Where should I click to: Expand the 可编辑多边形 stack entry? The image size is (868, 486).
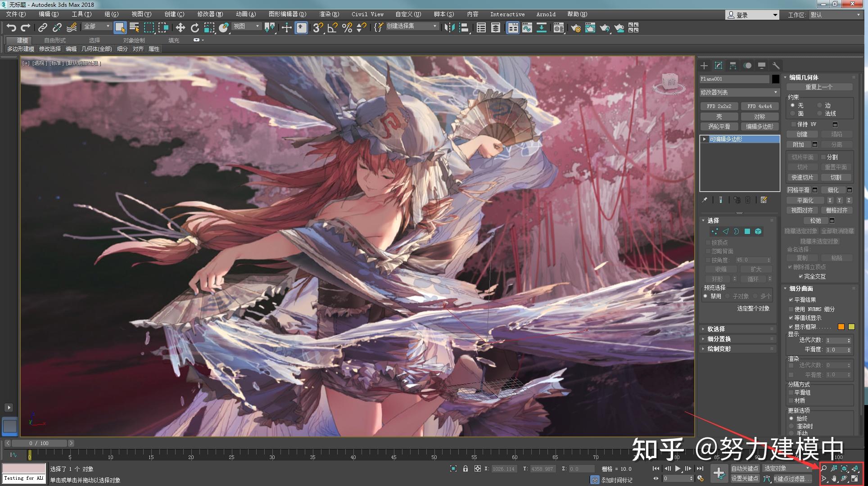(705, 139)
